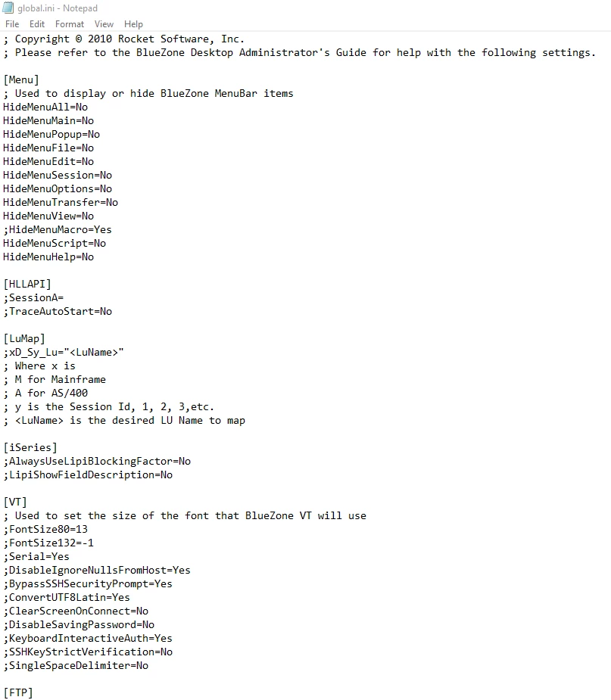
Task: Open the Format menu
Action: pyautogui.click(x=69, y=24)
